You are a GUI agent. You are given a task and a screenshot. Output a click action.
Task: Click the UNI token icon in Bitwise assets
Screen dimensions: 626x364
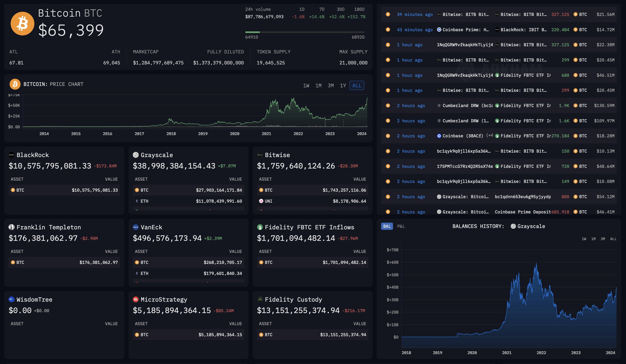pyautogui.click(x=261, y=201)
